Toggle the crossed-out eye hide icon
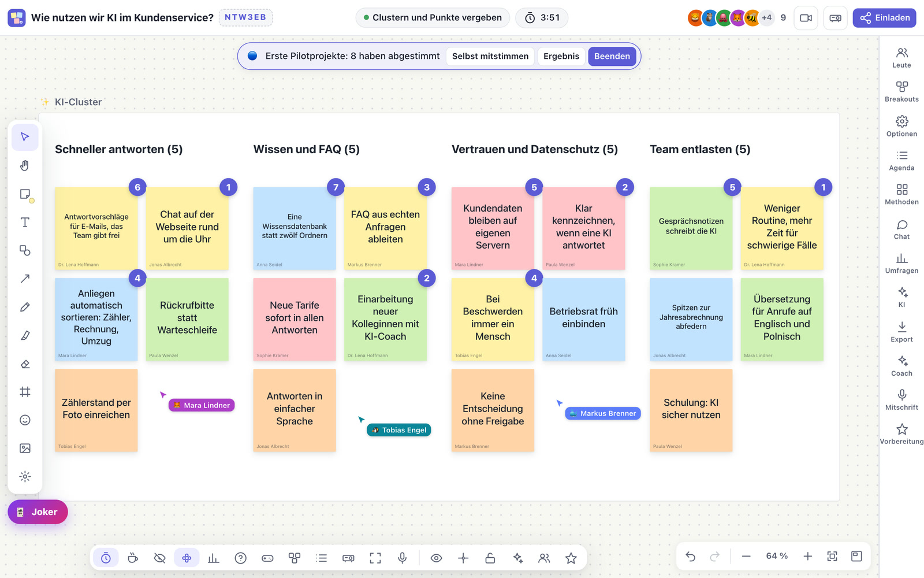Image resolution: width=924 pixels, height=578 pixels. click(x=160, y=558)
